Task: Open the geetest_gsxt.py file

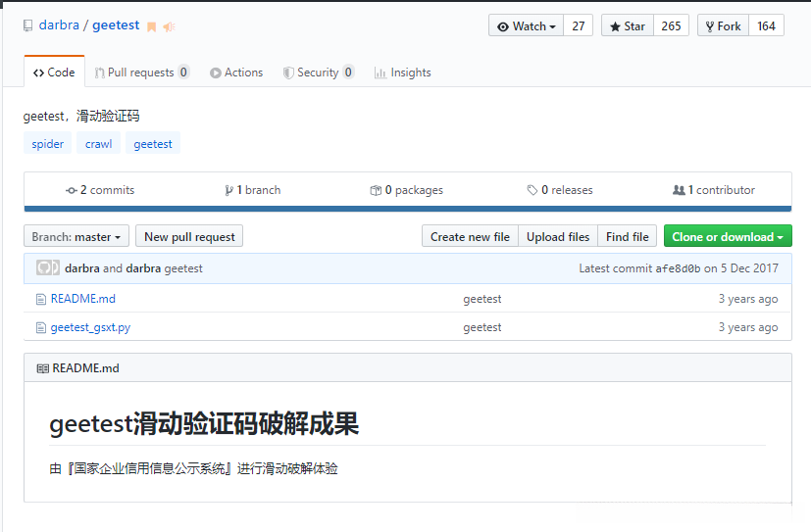Action: coord(90,327)
